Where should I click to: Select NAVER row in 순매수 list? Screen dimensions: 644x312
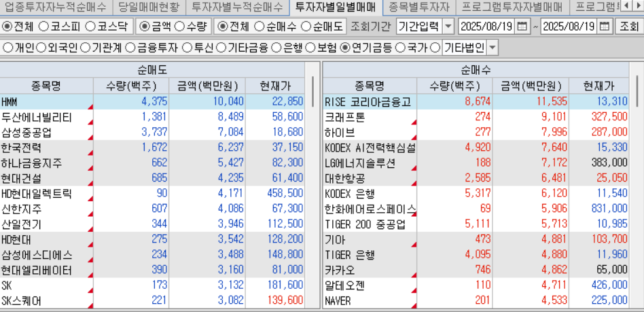(476, 301)
